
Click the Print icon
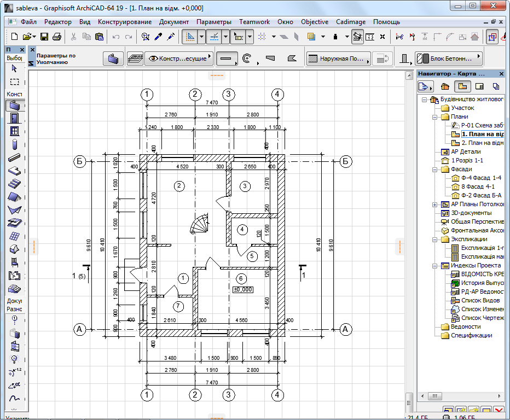coord(57,37)
